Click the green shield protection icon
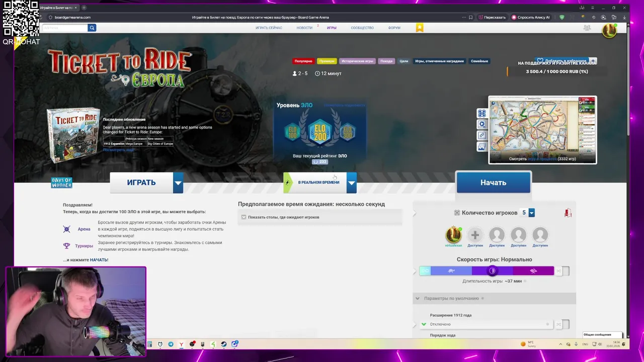Screen dimensions: 644x362 562,17
